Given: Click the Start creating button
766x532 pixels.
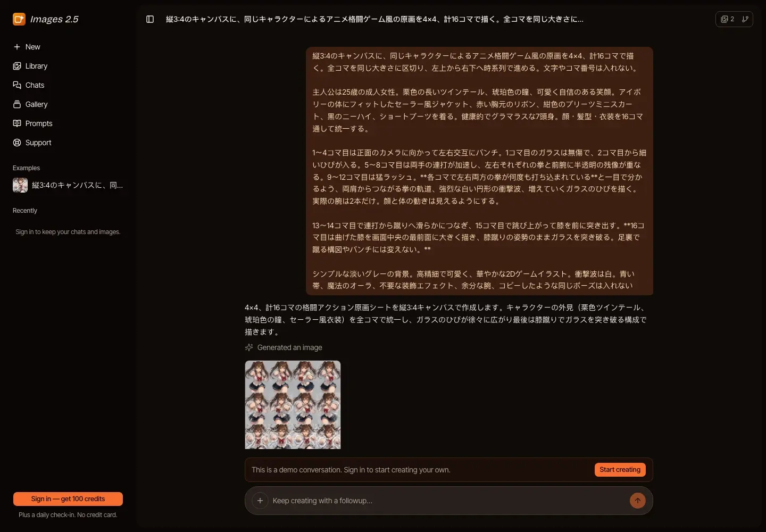Looking at the screenshot, I should click(x=620, y=470).
